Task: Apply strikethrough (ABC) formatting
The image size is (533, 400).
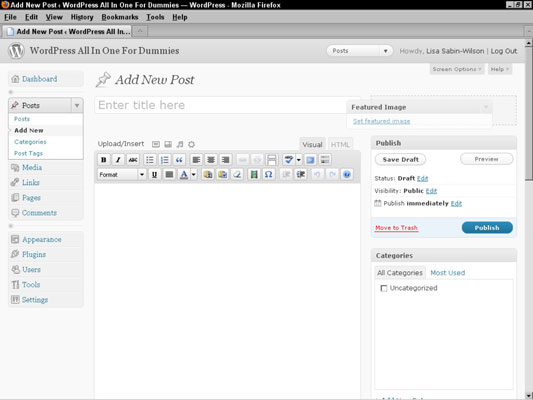Action: coord(133,160)
